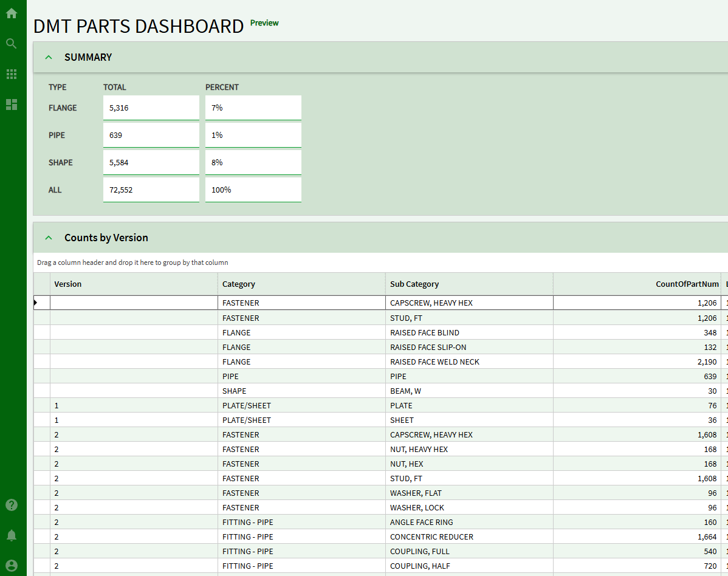Open the user account icon
Viewport: 728px width, 576px height.
click(12, 566)
